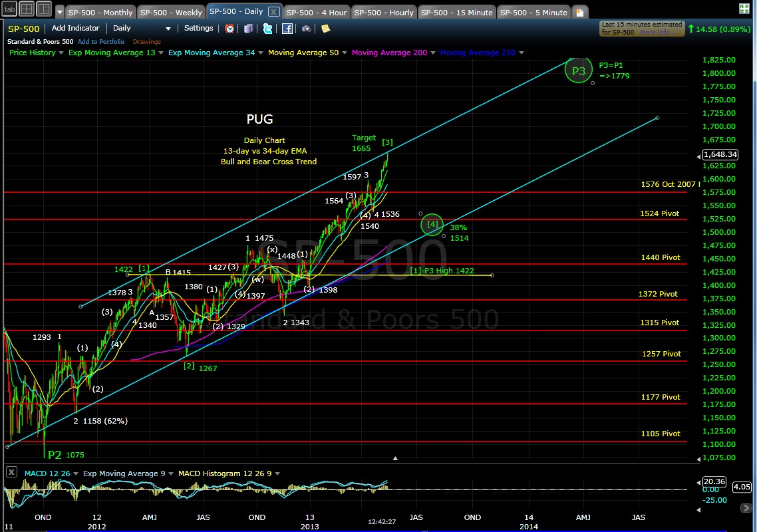Expand the Moving Average 200 dropdown
Screen dimensions: 757x532
pos(432,53)
